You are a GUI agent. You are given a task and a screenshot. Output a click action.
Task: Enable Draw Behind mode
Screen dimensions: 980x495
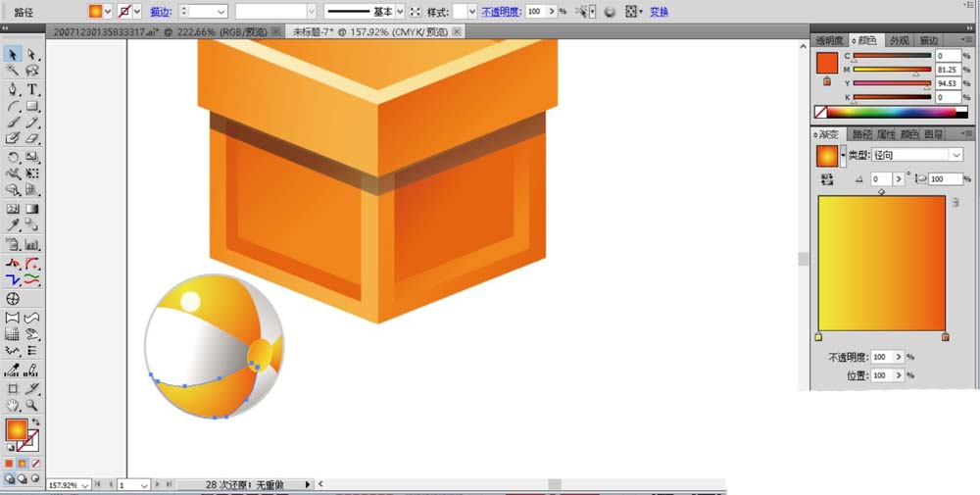pyautogui.click(x=22, y=478)
